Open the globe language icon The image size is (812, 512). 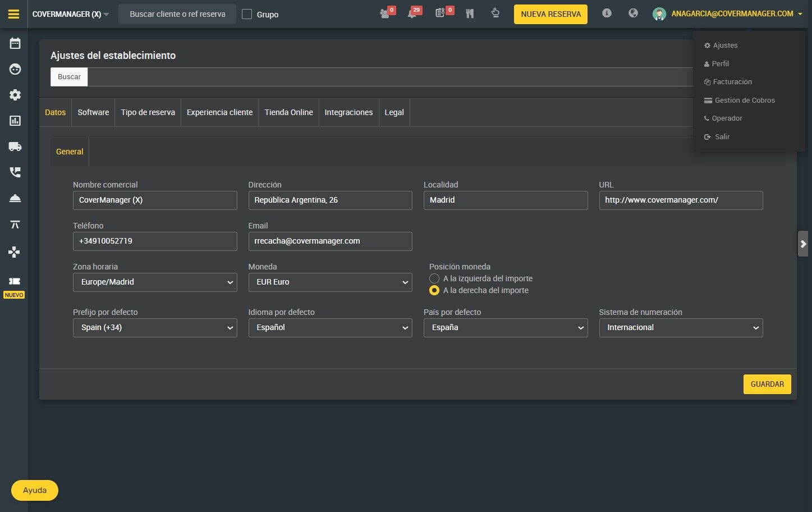click(x=633, y=13)
